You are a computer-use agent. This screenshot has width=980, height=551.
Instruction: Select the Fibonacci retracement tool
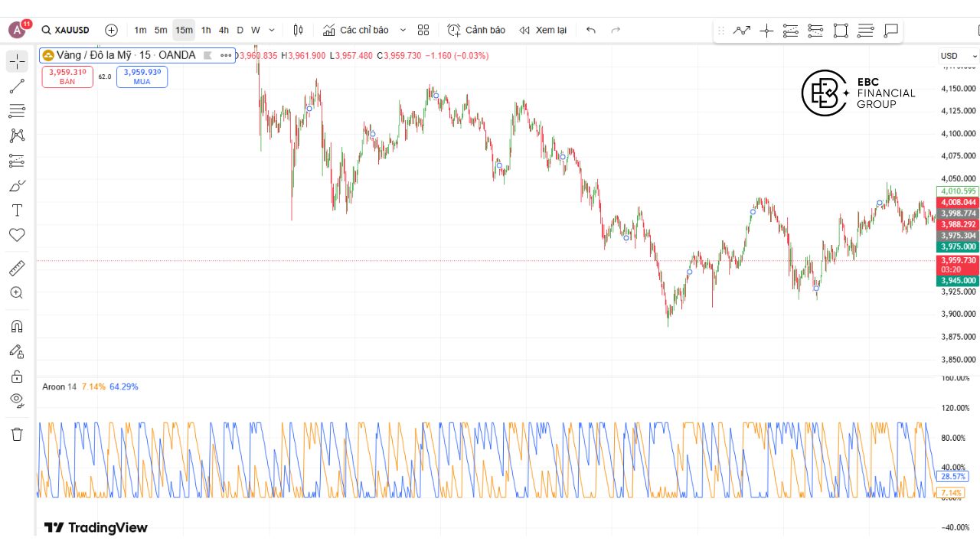tap(17, 111)
